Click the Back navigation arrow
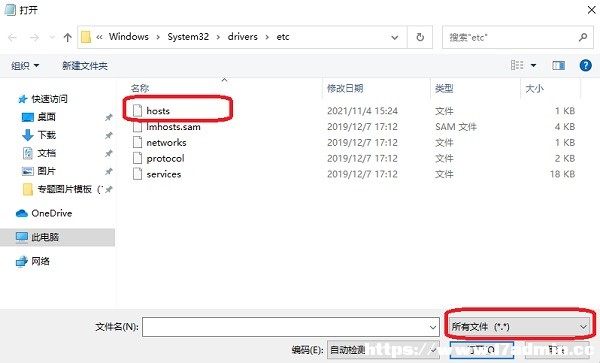 [12, 37]
